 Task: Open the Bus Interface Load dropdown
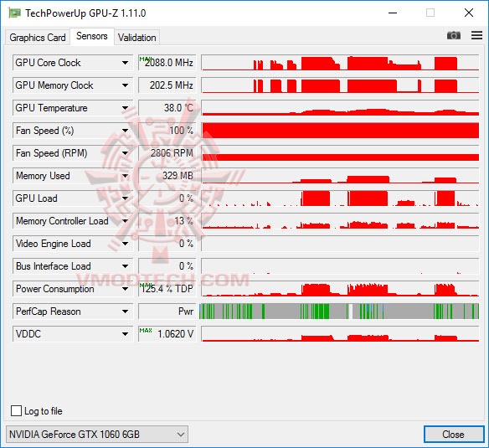(x=125, y=266)
